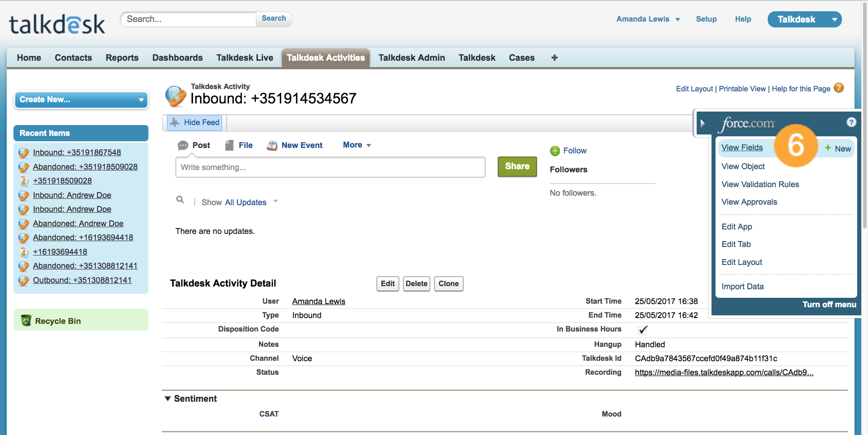Select View Object in force.com menu

click(743, 166)
